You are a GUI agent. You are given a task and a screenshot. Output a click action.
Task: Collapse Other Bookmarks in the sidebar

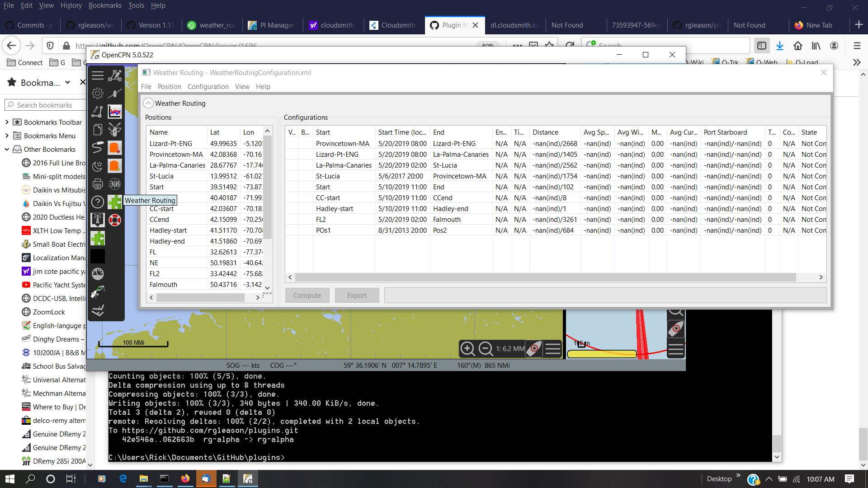[7, 149]
